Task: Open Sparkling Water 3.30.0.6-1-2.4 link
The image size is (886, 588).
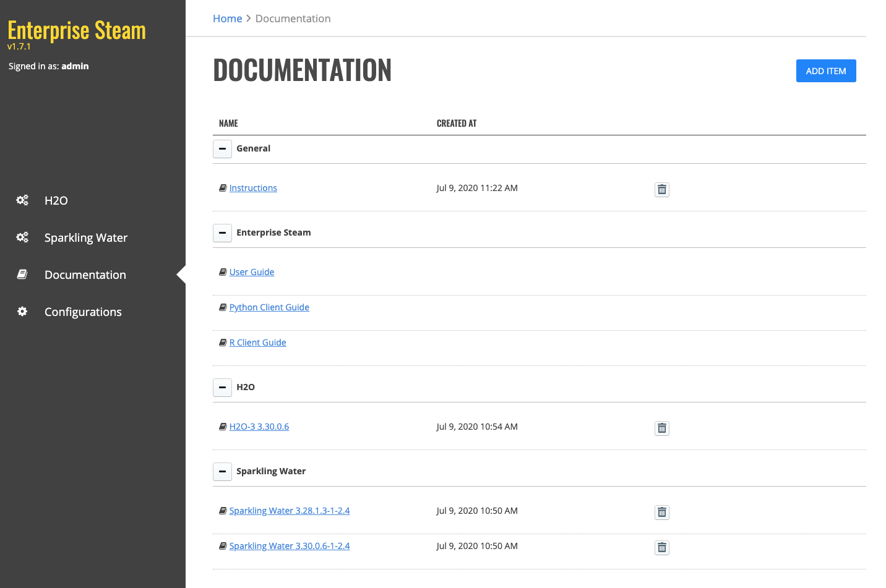Action: [290, 546]
